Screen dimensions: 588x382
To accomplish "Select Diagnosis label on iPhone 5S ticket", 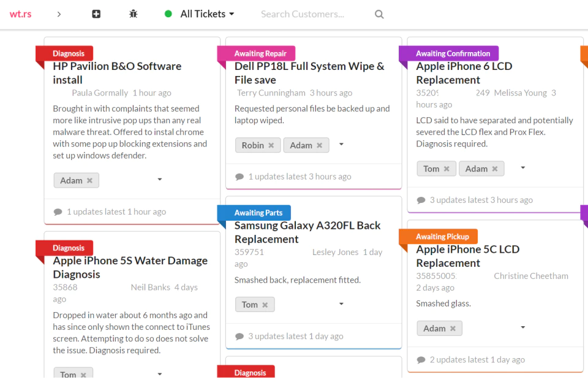I will point(68,248).
